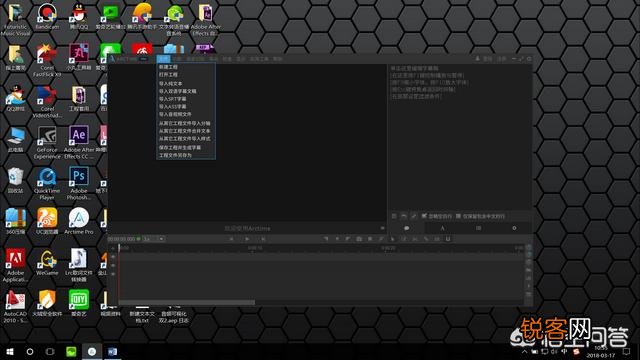The width and height of the screenshot is (640, 360).
Task: Open the Recycle Bin desktop icon
Action: [16, 180]
